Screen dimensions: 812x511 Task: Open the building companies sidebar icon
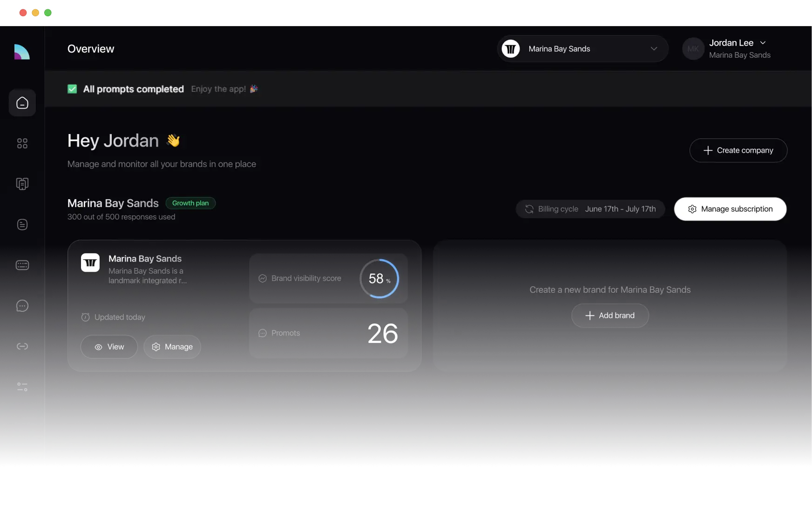22,184
